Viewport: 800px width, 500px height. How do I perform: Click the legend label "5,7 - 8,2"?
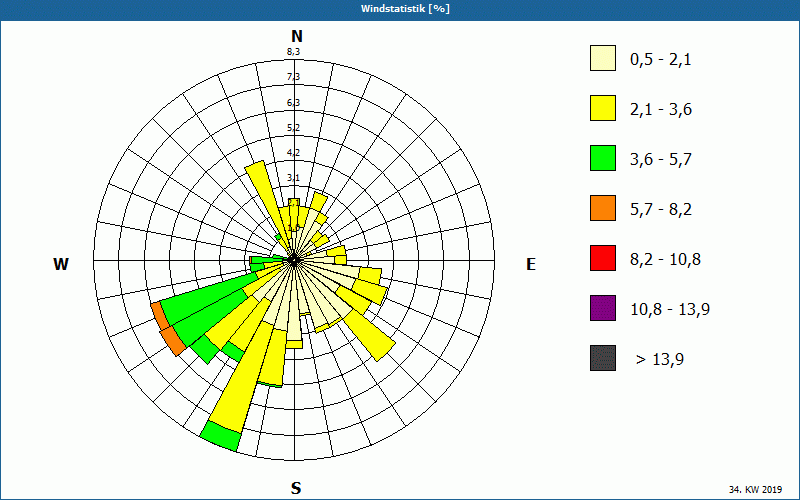661,210
